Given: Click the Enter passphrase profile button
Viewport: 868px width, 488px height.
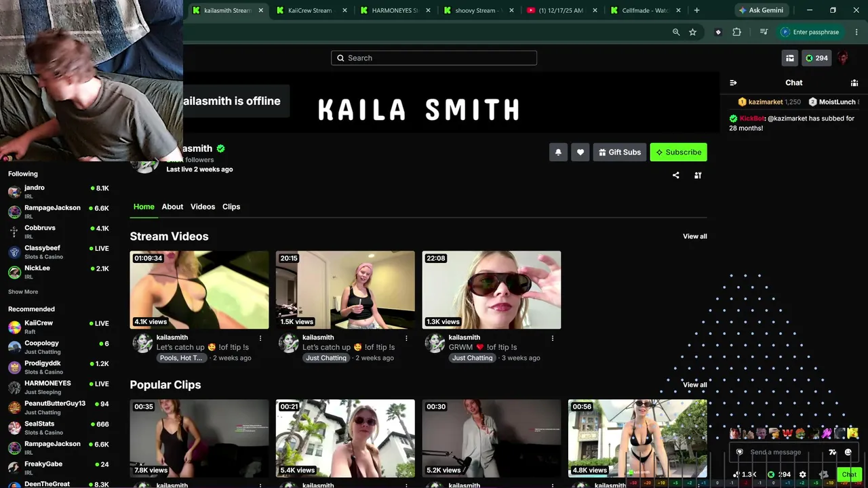Looking at the screenshot, I should (811, 32).
